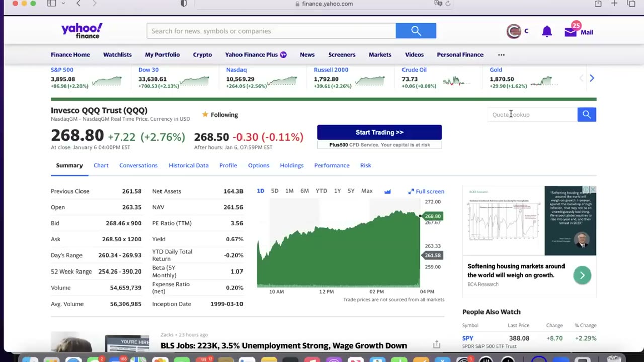Click the Start Trading button

(x=379, y=132)
